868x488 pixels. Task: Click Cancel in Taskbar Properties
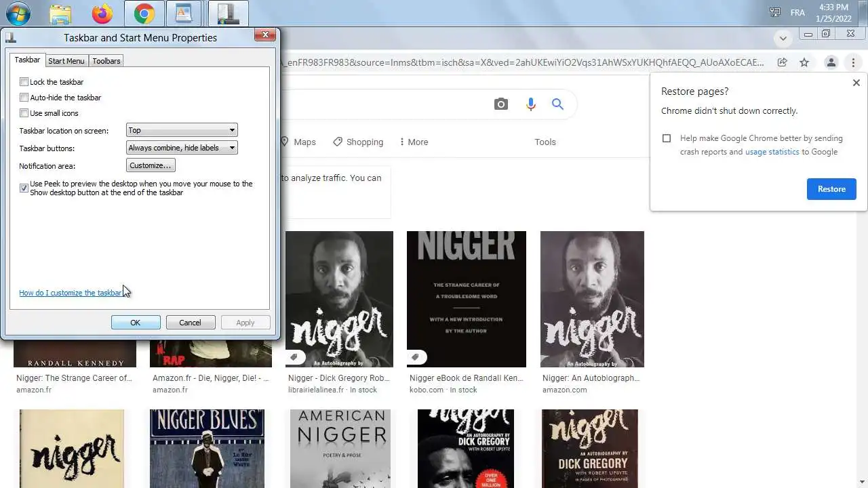(190, 323)
